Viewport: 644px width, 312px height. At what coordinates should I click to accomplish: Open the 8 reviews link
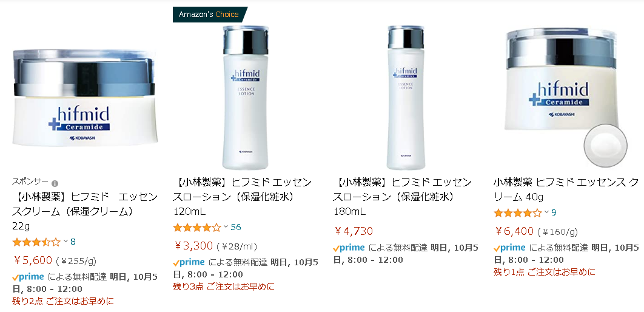click(x=73, y=242)
